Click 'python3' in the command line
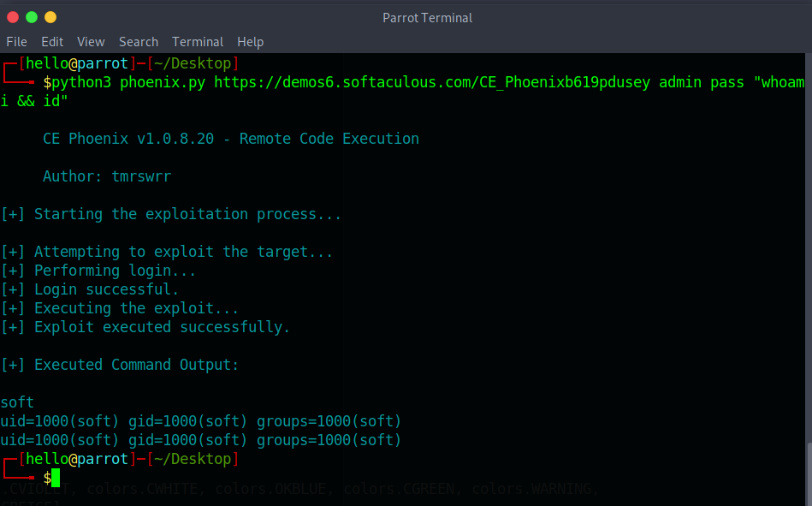This screenshot has height=506, width=812. [x=81, y=82]
